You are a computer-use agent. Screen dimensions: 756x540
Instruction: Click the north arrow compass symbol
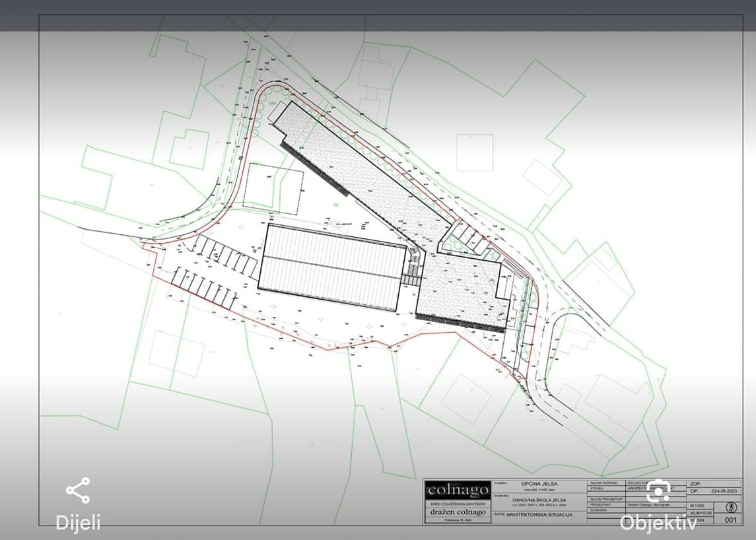(x=730, y=507)
